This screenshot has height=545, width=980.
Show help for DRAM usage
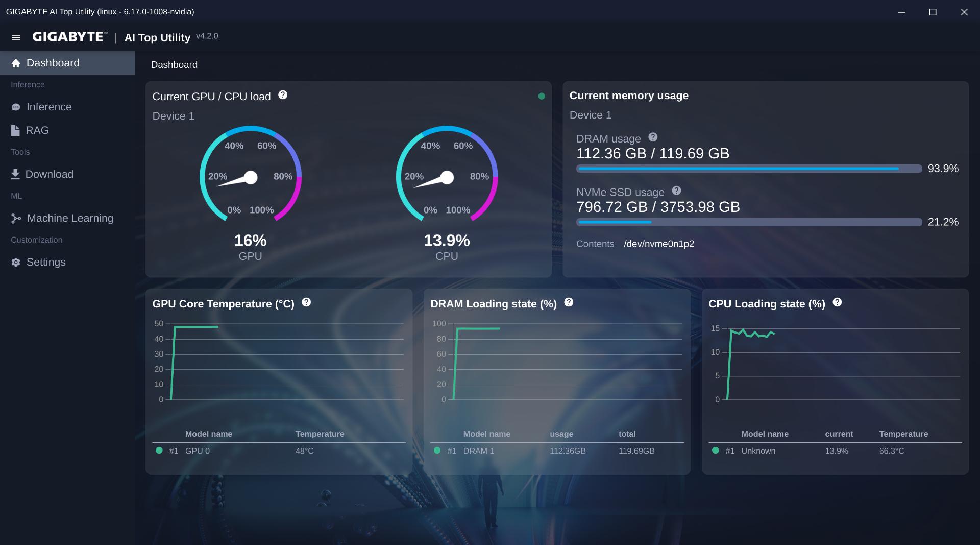pyautogui.click(x=653, y=137)
